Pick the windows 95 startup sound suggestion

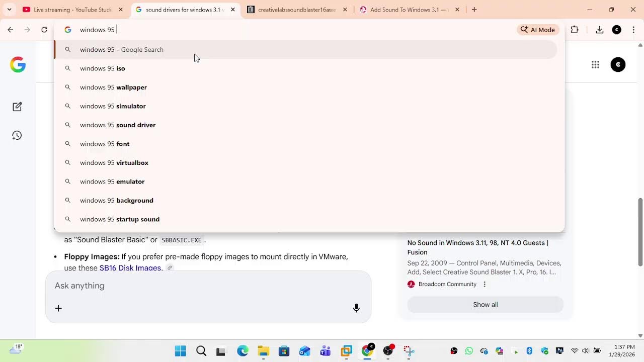[305, 219]
